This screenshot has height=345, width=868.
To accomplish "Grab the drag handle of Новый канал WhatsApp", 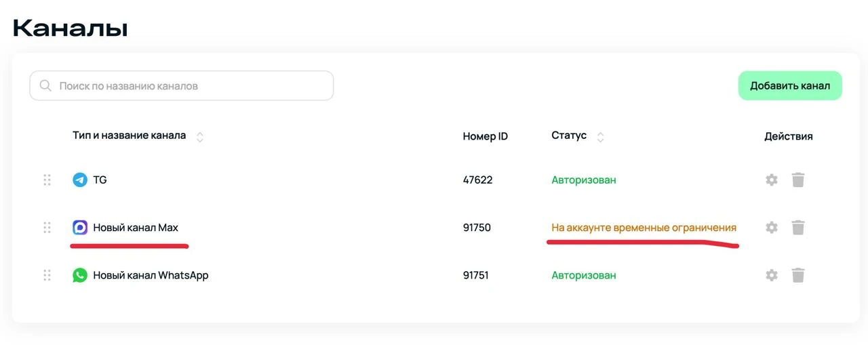I will click(47, 275).
